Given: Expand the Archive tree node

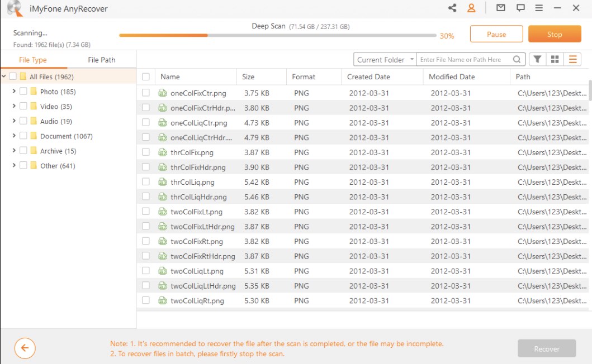Looking at the screenshot, I should (x=14, y=151).
